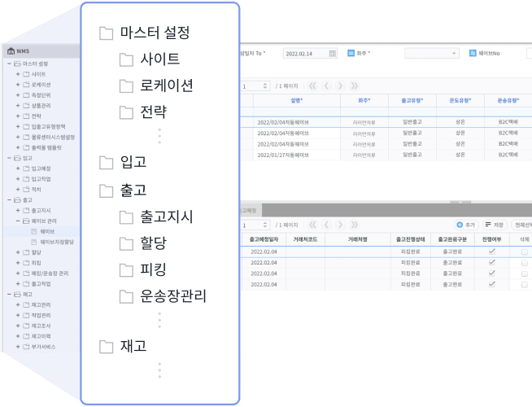Go to first page in upper grid
Viewport: 532px width, 407px height.
312,85
